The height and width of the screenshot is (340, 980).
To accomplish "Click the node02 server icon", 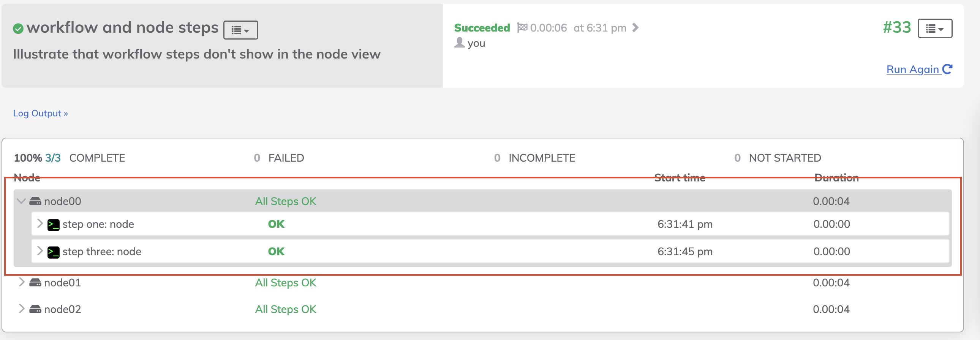I will pyautogui.click(x=35, y=309).
